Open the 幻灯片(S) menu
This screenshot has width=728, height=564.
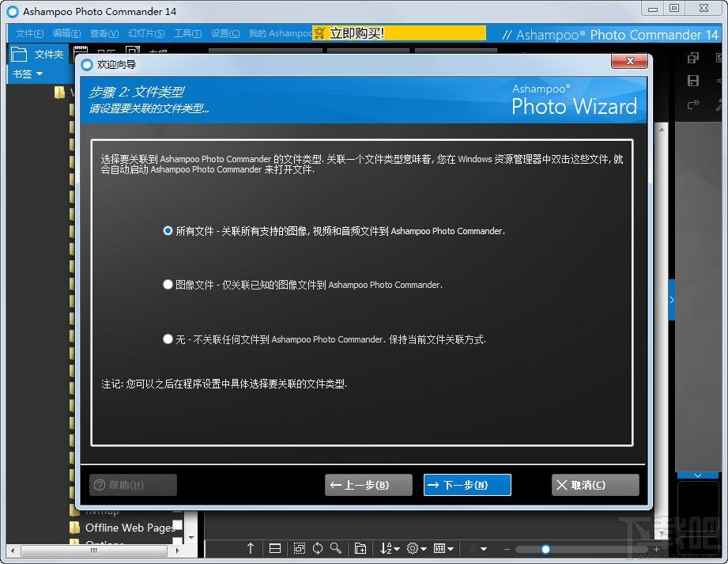coord(146,33)
